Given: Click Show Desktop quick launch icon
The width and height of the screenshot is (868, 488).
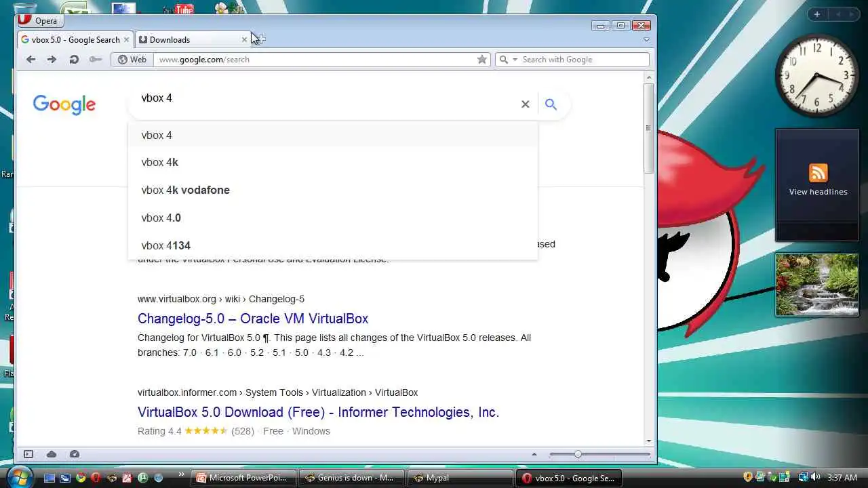Looking at the screenshot, I should point(50,478).
